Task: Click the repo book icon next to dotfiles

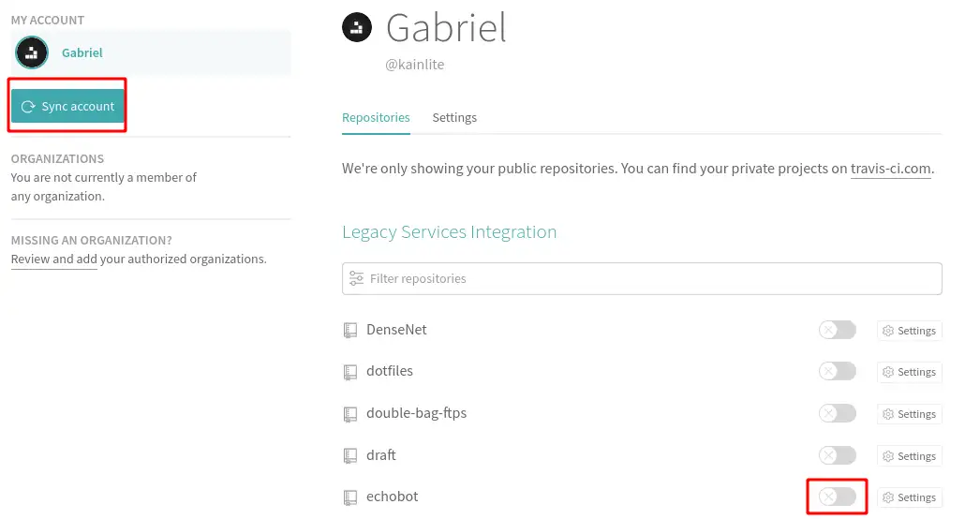Action: point(350,372)
